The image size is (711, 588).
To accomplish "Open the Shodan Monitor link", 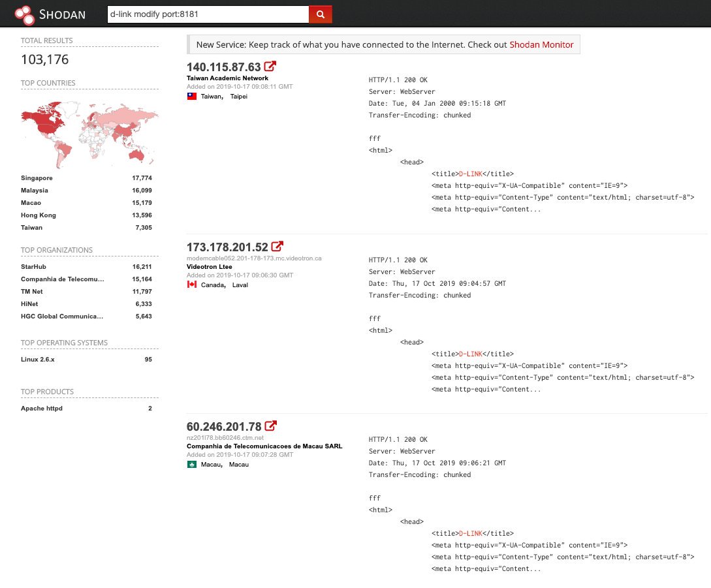I will coord(541,44).
